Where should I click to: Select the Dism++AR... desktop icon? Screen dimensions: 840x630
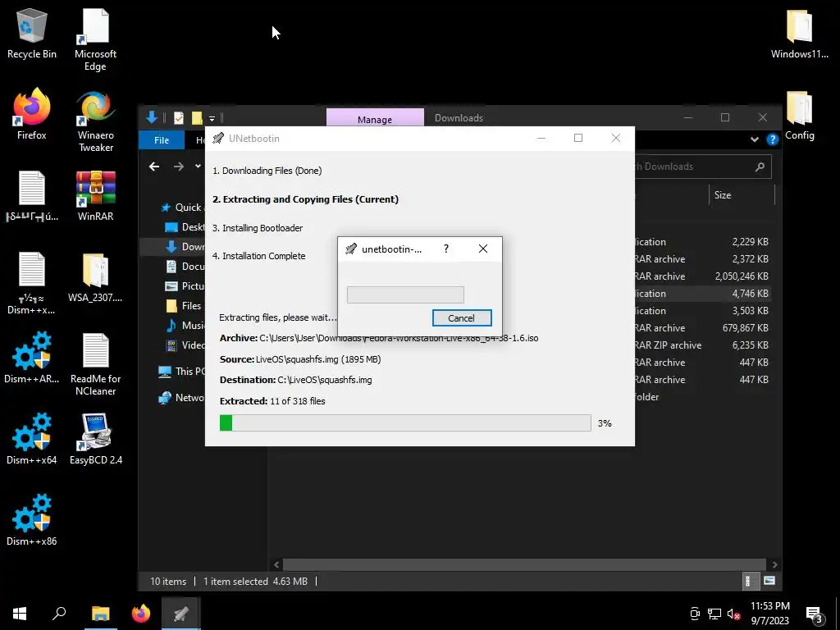[32, 358]
